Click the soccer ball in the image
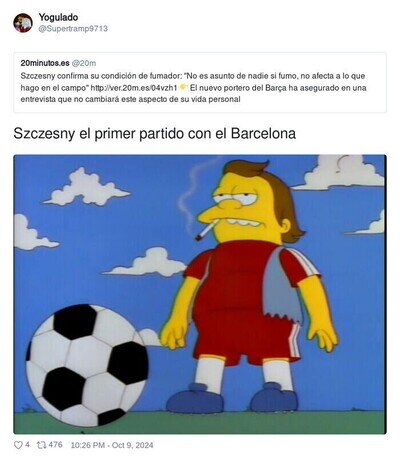The image size is (400, 459). [x=87, y=365]
